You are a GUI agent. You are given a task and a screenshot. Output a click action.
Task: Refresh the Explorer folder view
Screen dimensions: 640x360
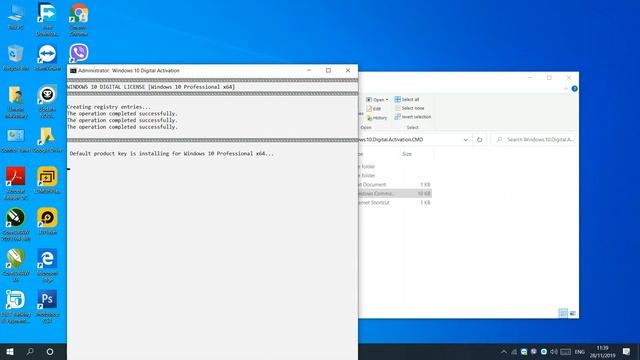(x=480, y=140)
